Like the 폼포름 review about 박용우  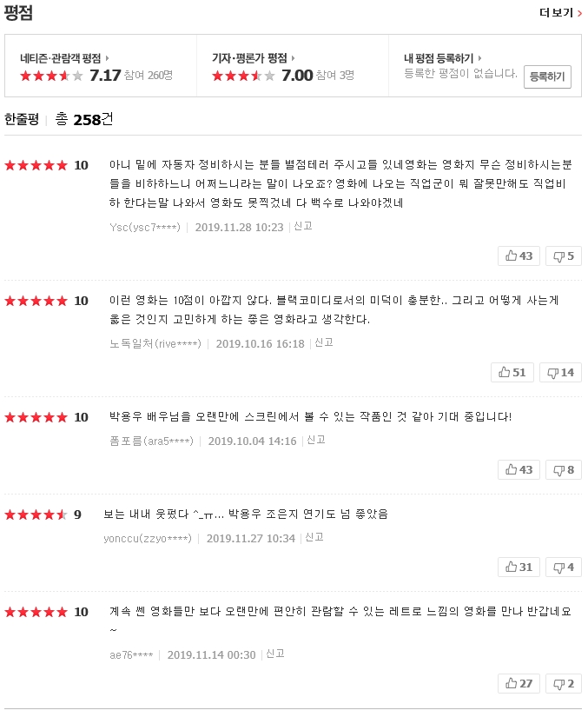(519, 469)
